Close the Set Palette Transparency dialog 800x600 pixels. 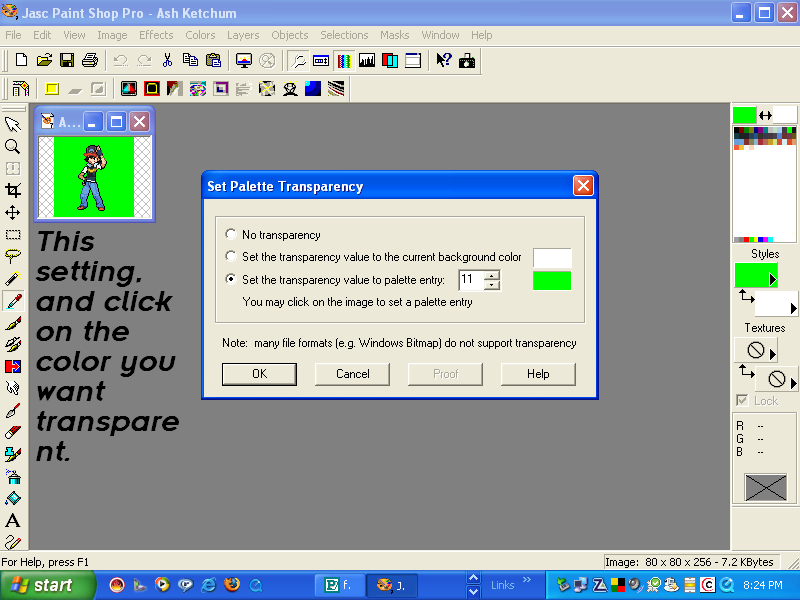583,186
